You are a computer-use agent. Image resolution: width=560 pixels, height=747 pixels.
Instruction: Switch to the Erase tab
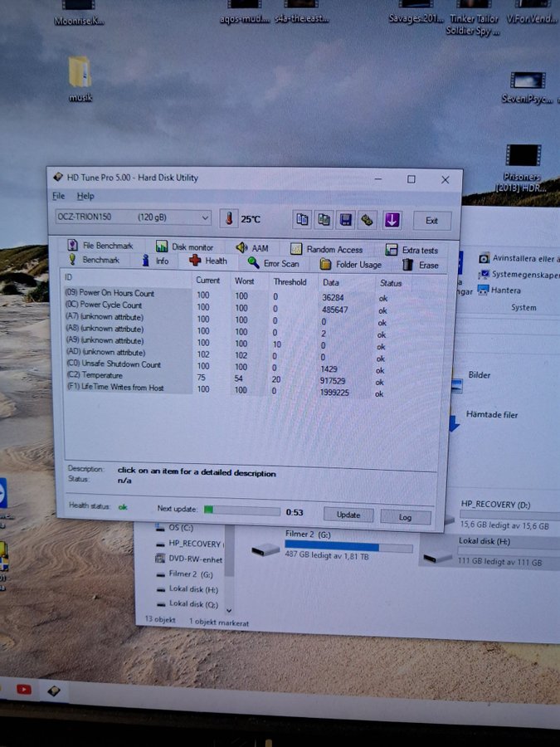(421, 265)
